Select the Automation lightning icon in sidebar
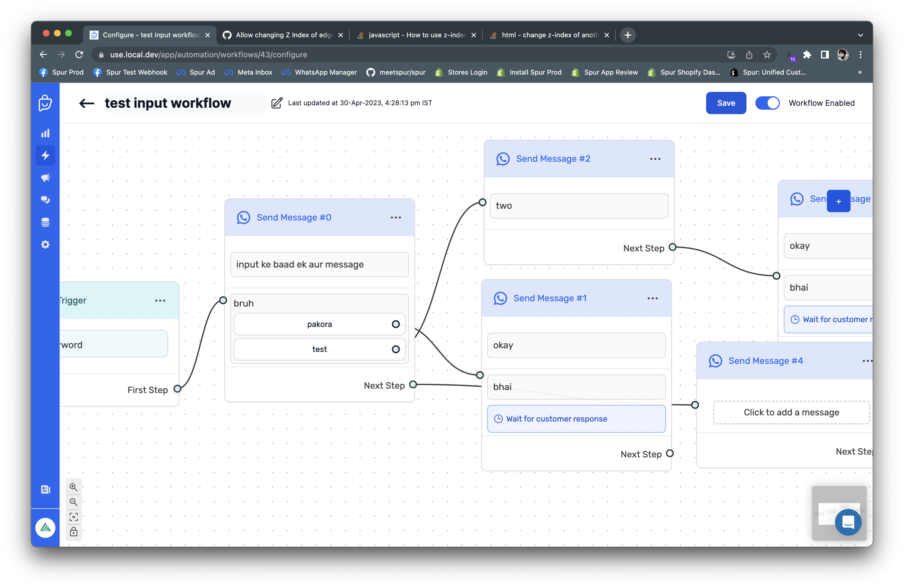The height and width of the screenshot is (588, 904). (x=45, y=155)
